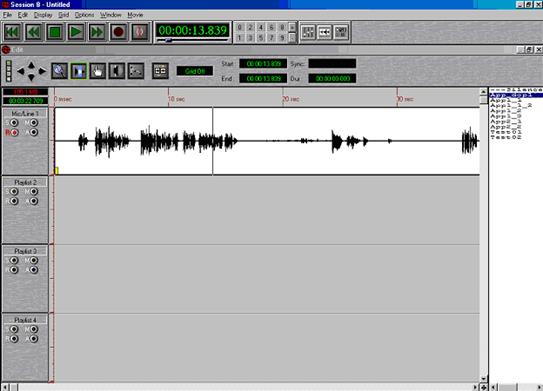Viewport: 543px width, 391px height.
Task: Open the Playlist 3 track name selector
Action: coord(25,251)
